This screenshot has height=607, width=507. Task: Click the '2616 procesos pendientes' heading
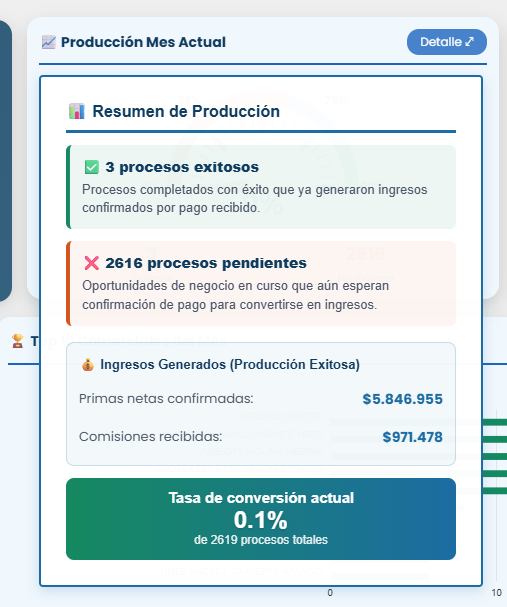[x=206, y=263]
